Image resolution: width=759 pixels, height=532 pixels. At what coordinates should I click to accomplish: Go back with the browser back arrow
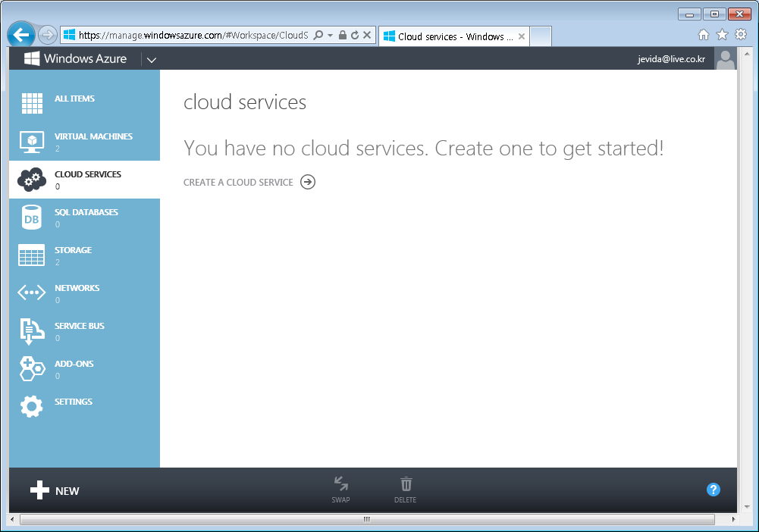20,35
